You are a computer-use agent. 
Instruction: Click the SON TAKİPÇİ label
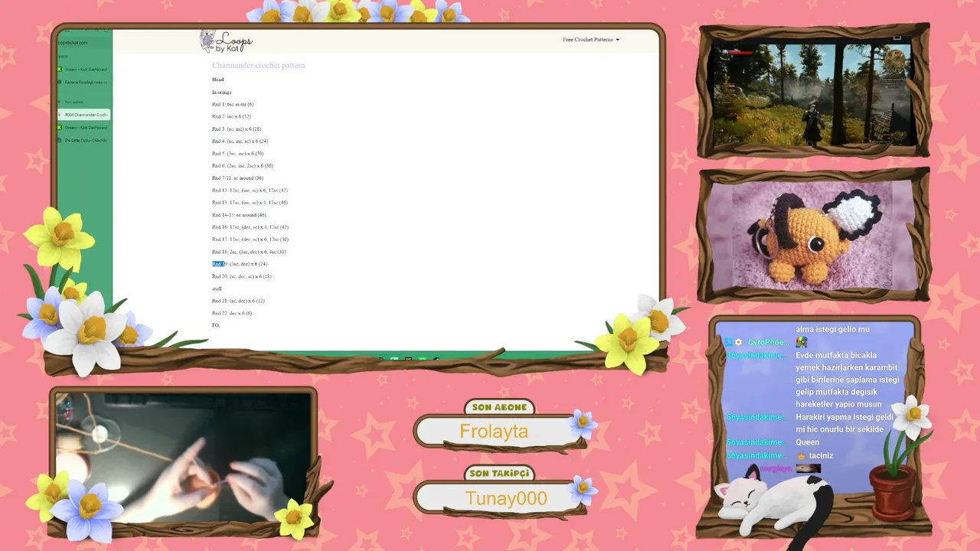pyautogui.click(x=499, y=474)
